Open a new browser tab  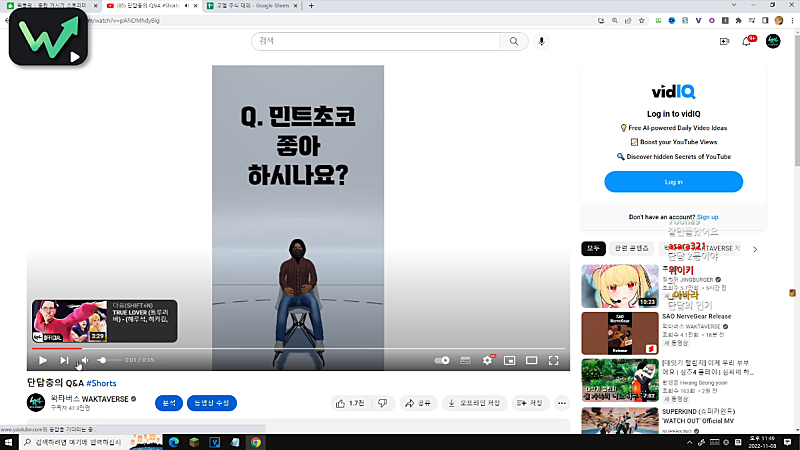tap(311, 6)
